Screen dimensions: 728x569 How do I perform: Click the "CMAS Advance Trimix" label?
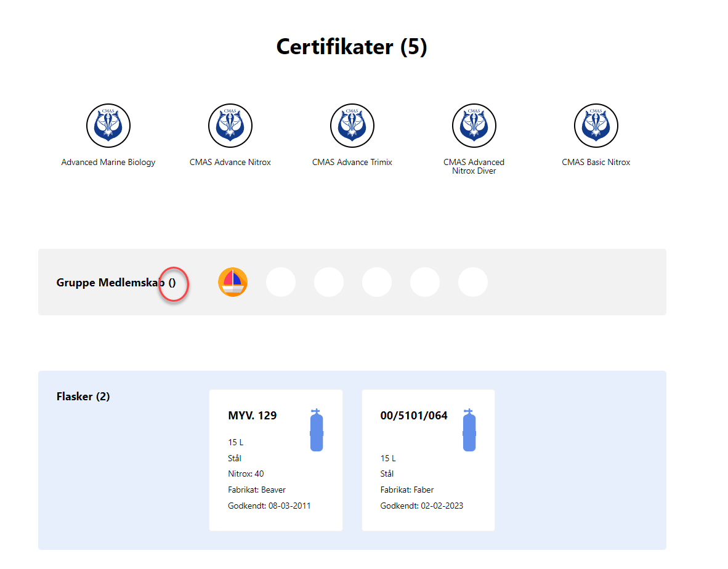(352, 162)
